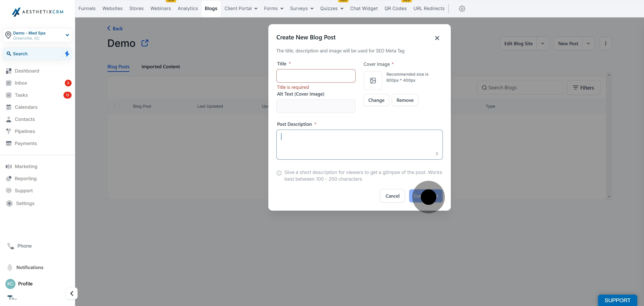Expand the Demo - Med Spa location switcher
The image size is (644, 306).
(x=67, y=35)
